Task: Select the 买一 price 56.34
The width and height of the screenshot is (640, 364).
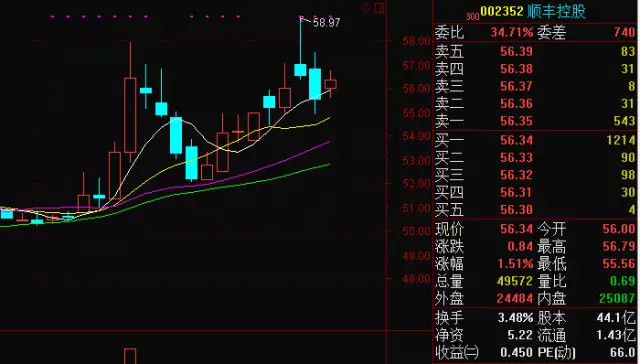Action: tap(516, 140)
